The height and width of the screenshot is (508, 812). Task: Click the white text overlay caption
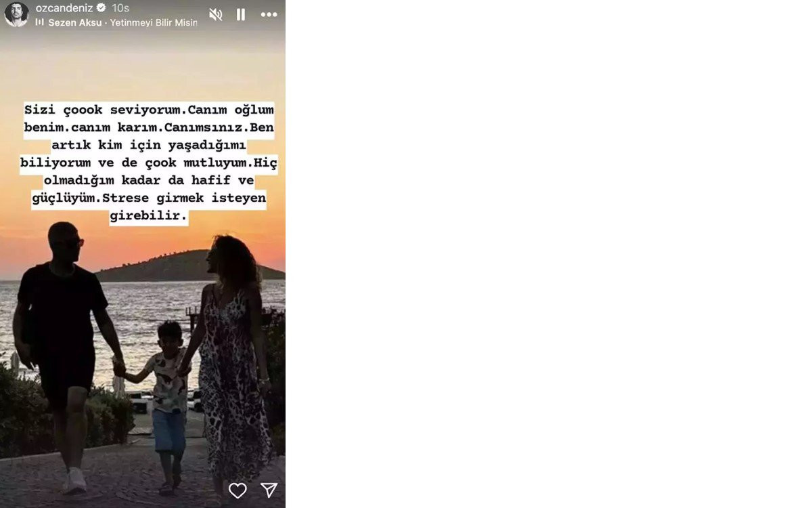(x=149, y=164)
